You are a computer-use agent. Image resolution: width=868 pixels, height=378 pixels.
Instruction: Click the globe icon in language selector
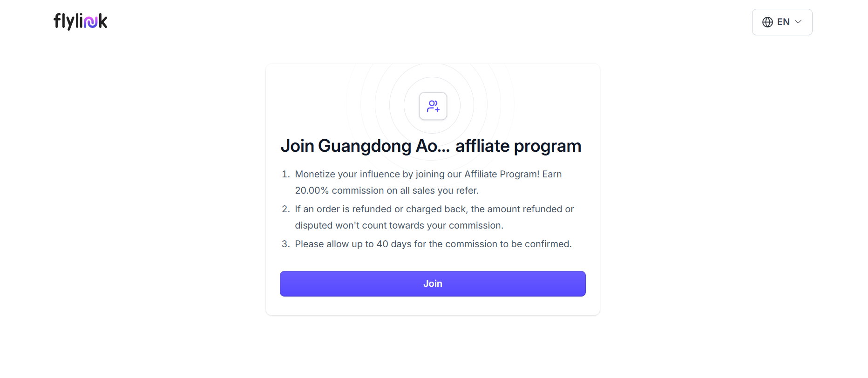point(767,22)
